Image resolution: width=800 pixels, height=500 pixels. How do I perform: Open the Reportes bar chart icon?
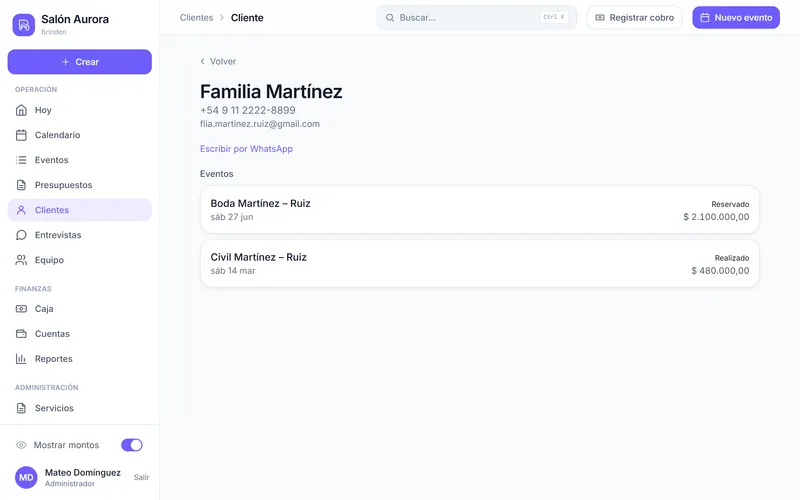[x=21, y=359]
